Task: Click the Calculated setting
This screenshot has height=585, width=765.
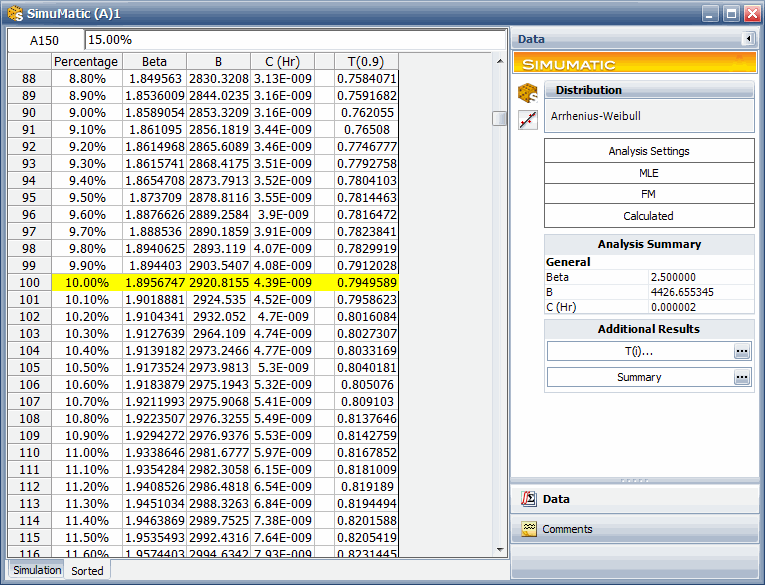Action: click(x=649, y=216)
